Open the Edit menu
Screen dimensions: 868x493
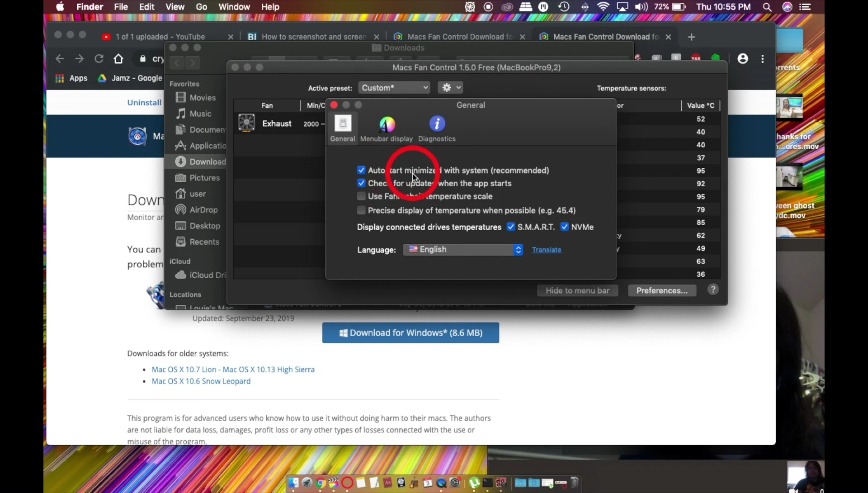146,7
